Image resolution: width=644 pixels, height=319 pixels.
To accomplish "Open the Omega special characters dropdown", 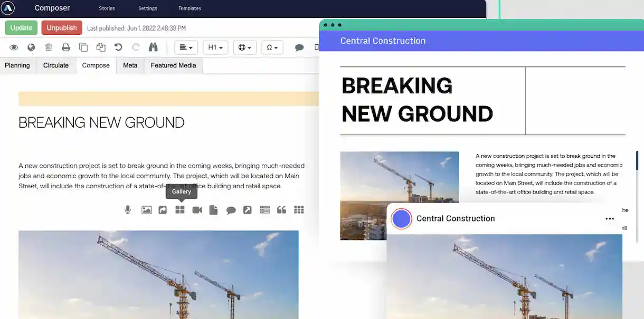I will pyautogui.click(x=272, y=47).
